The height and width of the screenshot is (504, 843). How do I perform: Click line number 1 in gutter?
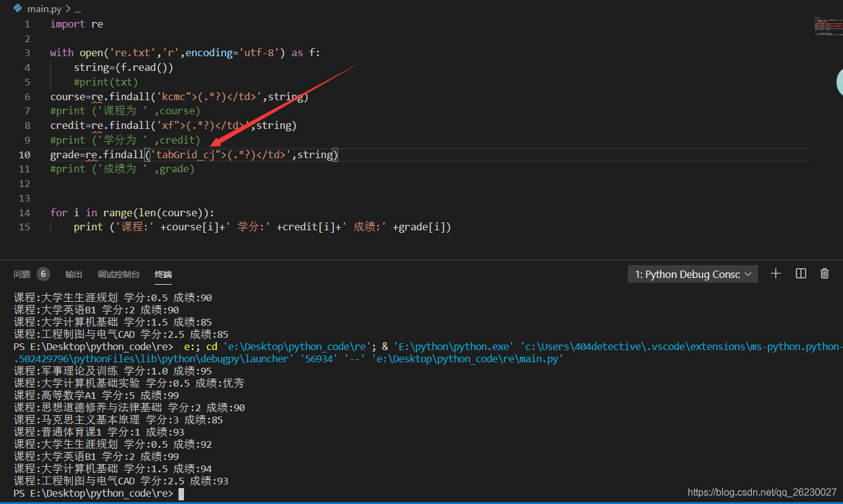click(x=27, y=24)
